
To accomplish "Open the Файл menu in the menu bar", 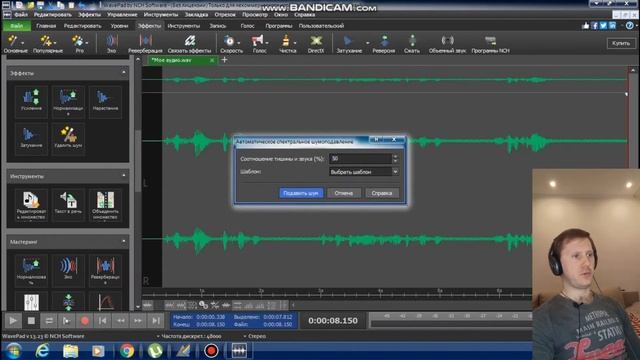I will (x=21, y=15).
